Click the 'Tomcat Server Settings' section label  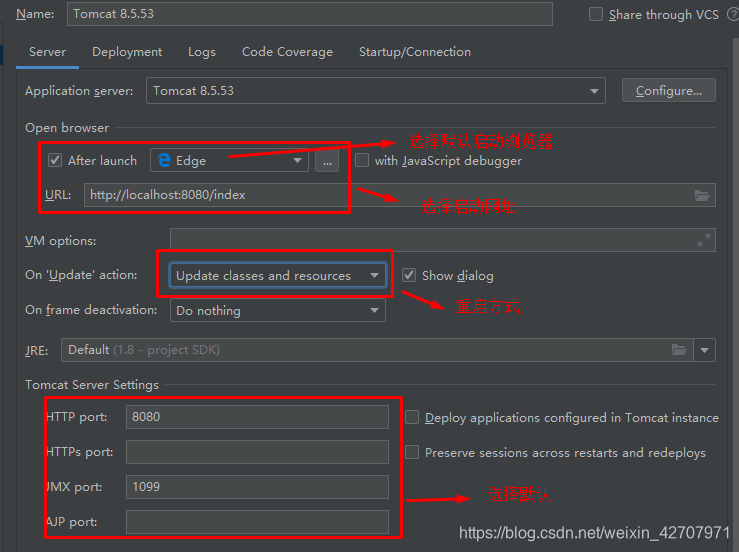[x=92, y=385]
